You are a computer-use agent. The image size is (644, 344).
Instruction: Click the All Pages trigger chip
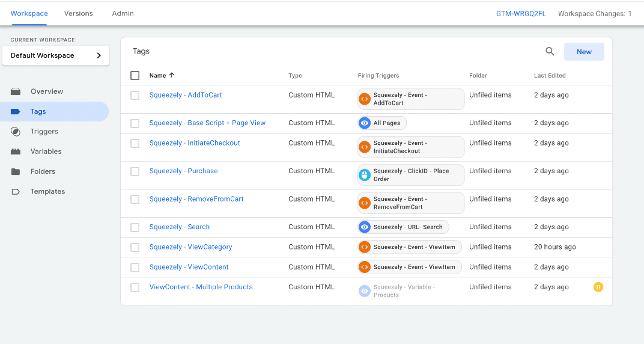pos(382,123)
